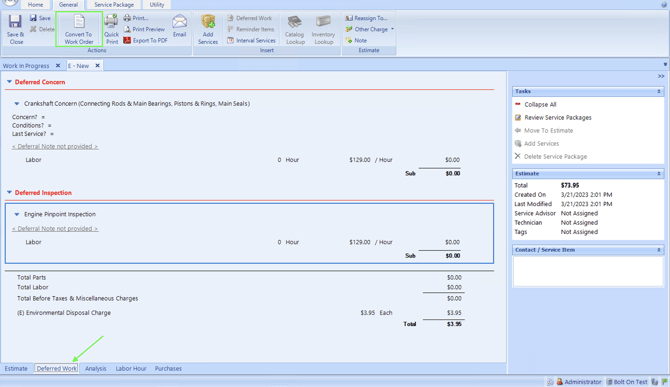Open the Labor Hour bottom tab
The image size is (670, 387).
131,368
